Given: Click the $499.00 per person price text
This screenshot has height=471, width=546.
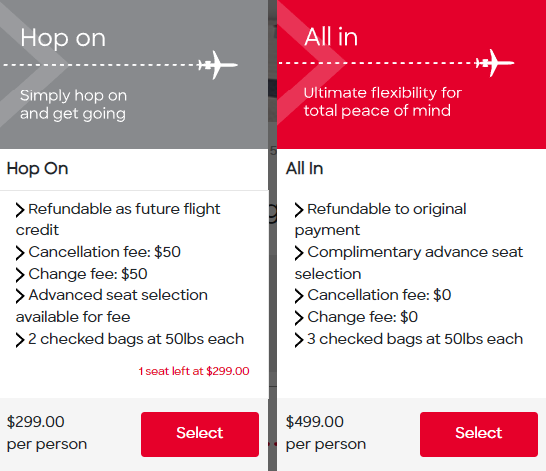Looking at the screenshot, I should pos(326,433).
